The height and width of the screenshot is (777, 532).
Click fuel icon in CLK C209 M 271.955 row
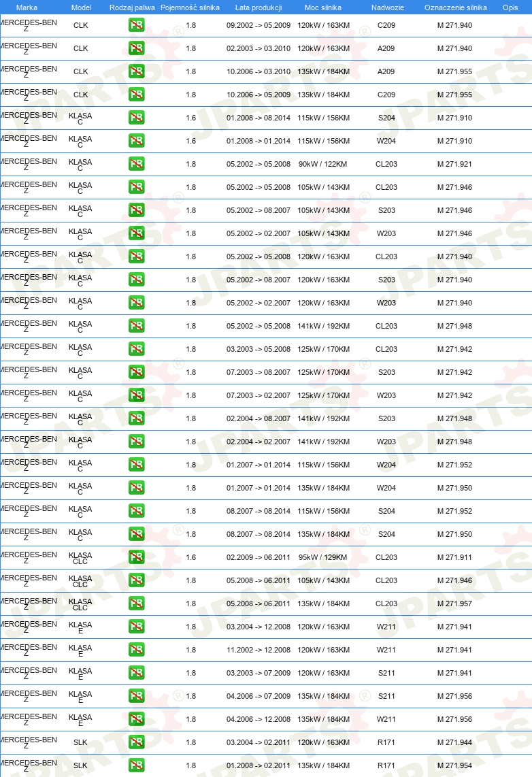click(136, 94)
